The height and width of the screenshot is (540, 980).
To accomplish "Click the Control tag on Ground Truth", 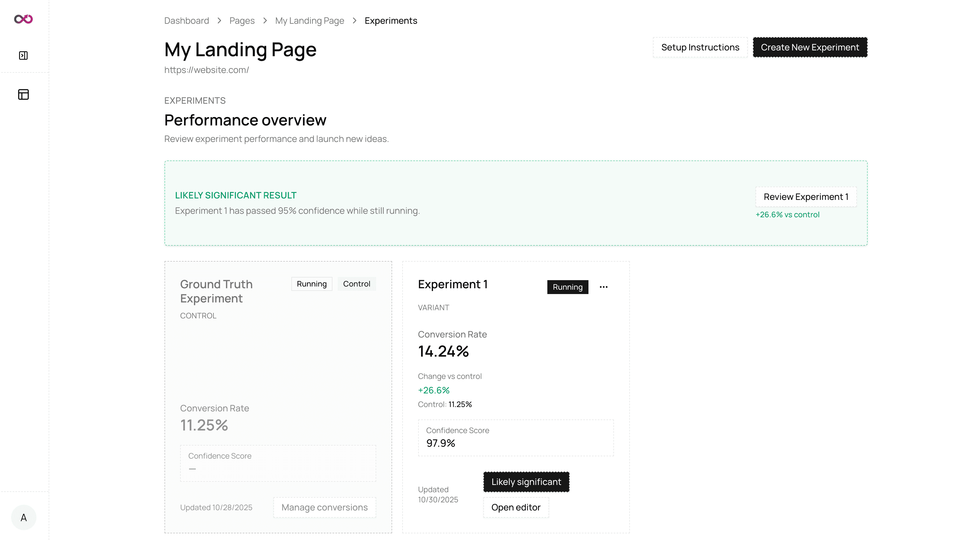I will (356, 284).
